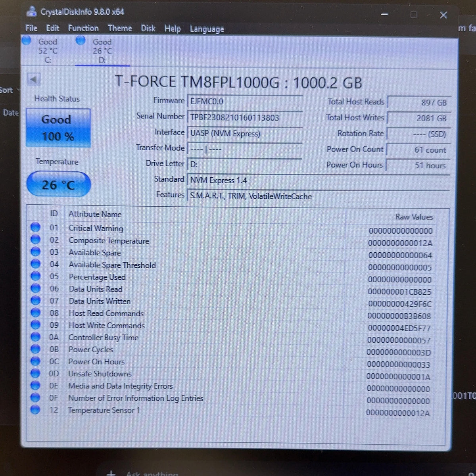Click the Health Status label
Image resolution: width=476 pixels, height=476 pixels.
click(x=57, y=99)
